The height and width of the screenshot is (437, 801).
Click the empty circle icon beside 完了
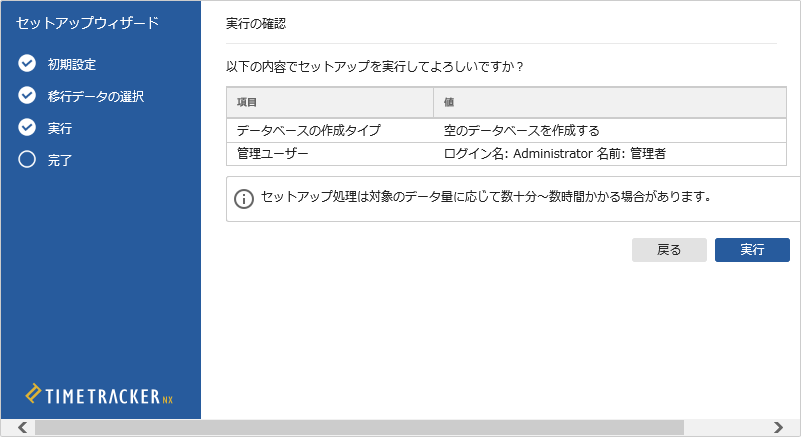tap(27, 159)
